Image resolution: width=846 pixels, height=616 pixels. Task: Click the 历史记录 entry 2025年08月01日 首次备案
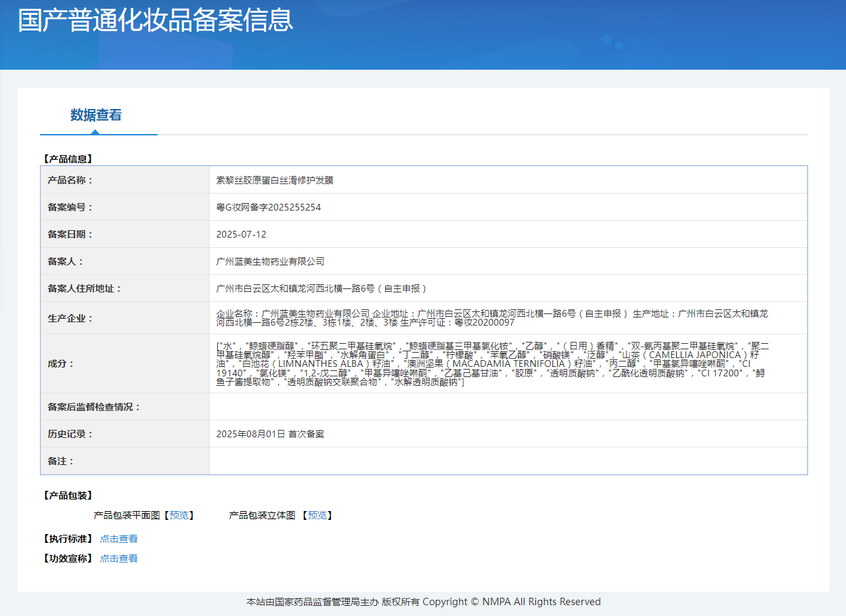tap(270, 434)
